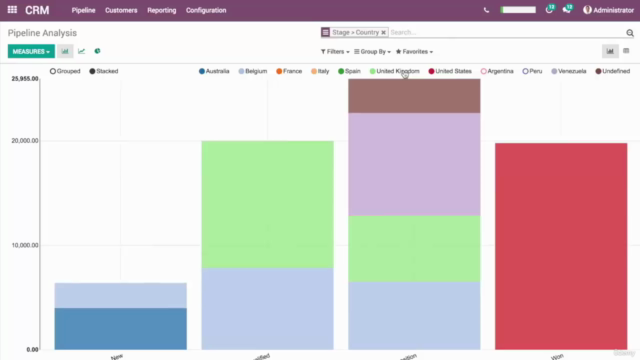This screenshot has height=360, width=640.
Task: Toggle Belgium series in legend
Action: pos(253,71)
